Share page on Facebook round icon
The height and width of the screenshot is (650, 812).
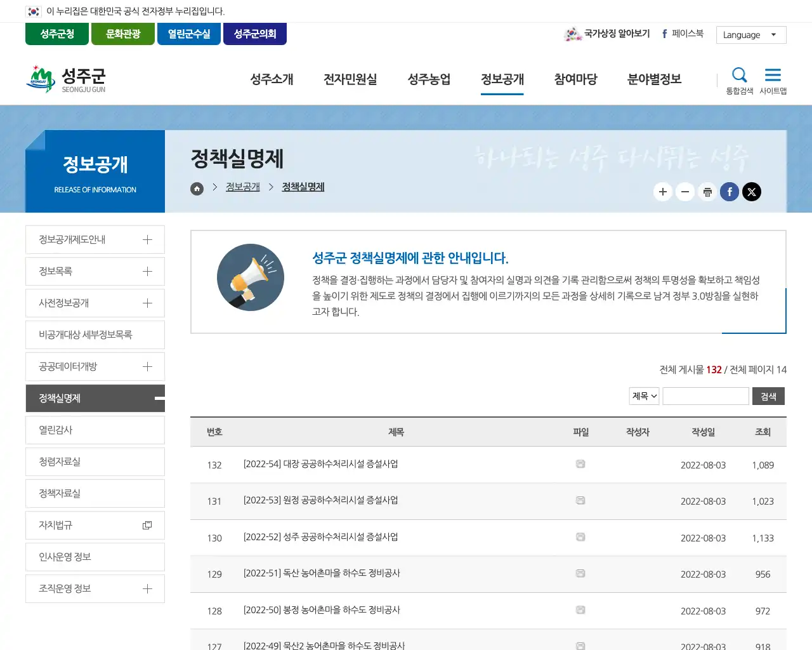tap(730, 192)
